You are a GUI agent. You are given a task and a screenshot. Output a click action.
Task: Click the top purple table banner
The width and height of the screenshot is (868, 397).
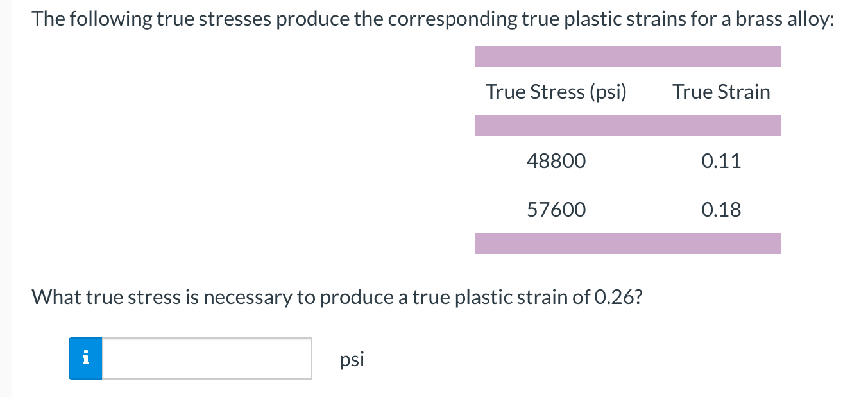(628, 56)
